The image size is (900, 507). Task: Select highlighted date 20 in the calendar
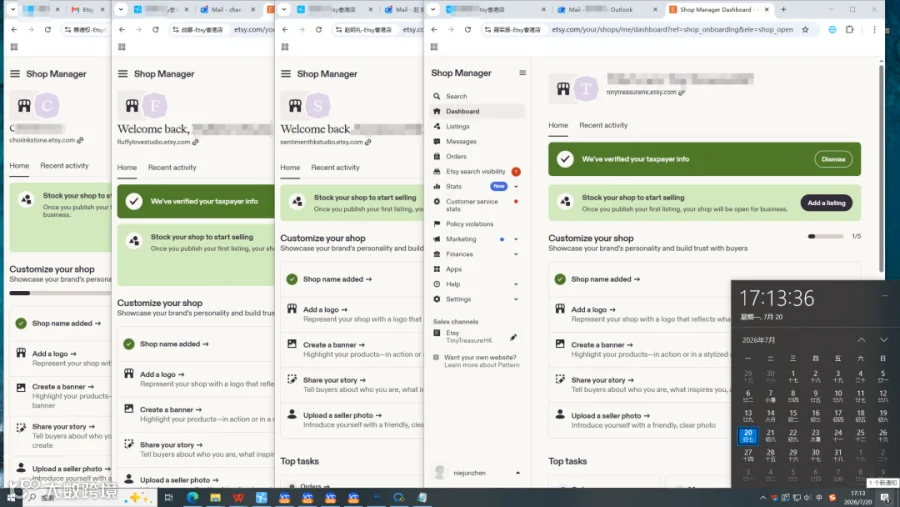(748, 435)
